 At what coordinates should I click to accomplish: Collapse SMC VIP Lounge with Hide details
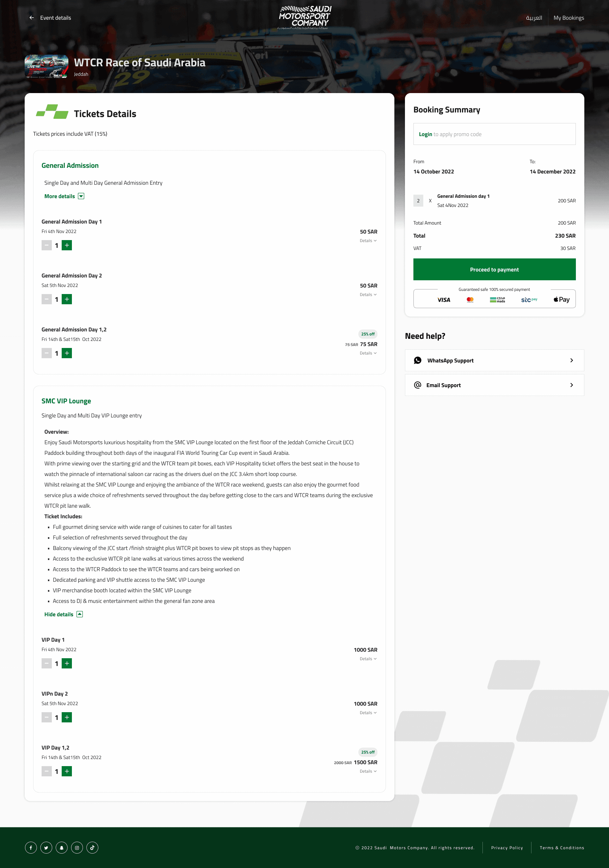(x=63, y=614)
